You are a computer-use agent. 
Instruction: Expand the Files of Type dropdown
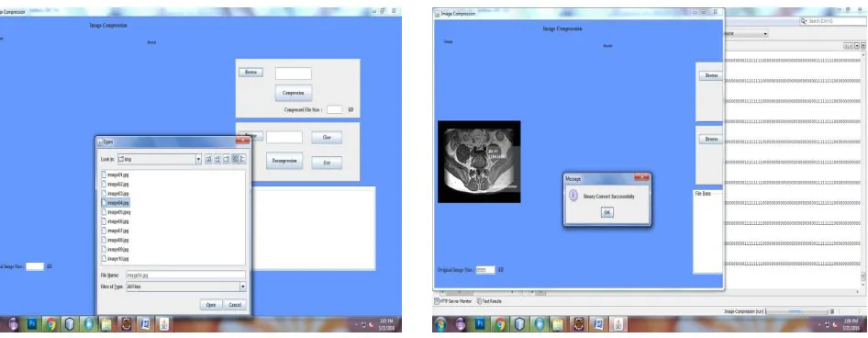coord(242,287)
